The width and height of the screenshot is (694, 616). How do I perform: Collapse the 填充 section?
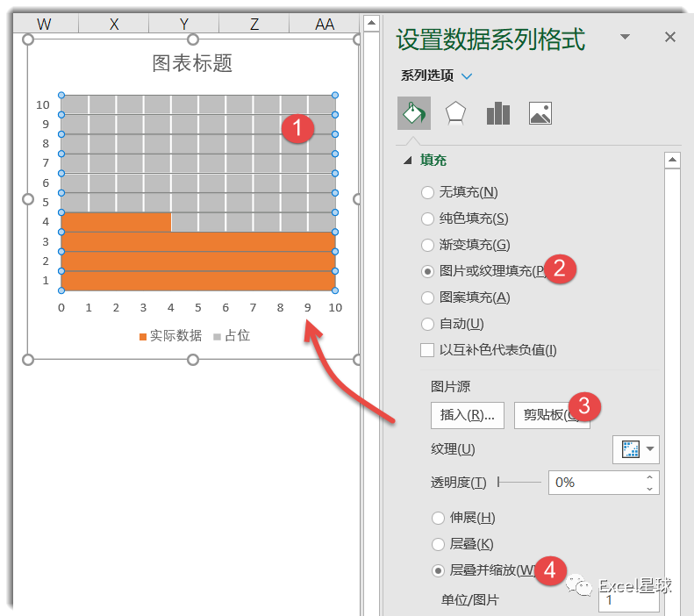(408, 161)
